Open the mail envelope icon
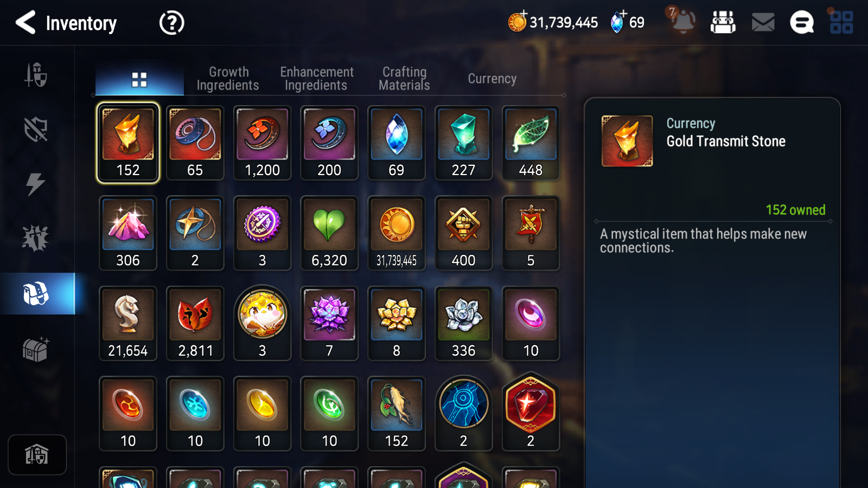Screen dimensions: 868x488 point(763,23)
